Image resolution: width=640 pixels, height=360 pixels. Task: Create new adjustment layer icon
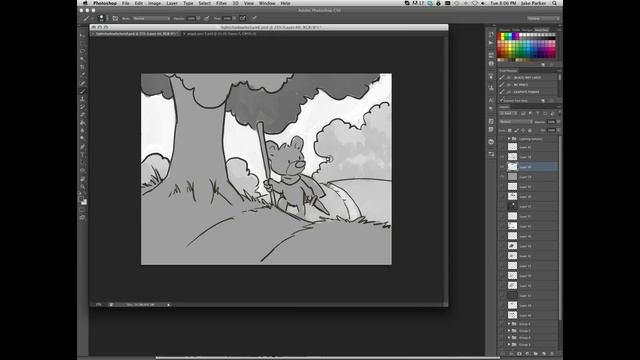pyautogui.click(x=527, y=353)
